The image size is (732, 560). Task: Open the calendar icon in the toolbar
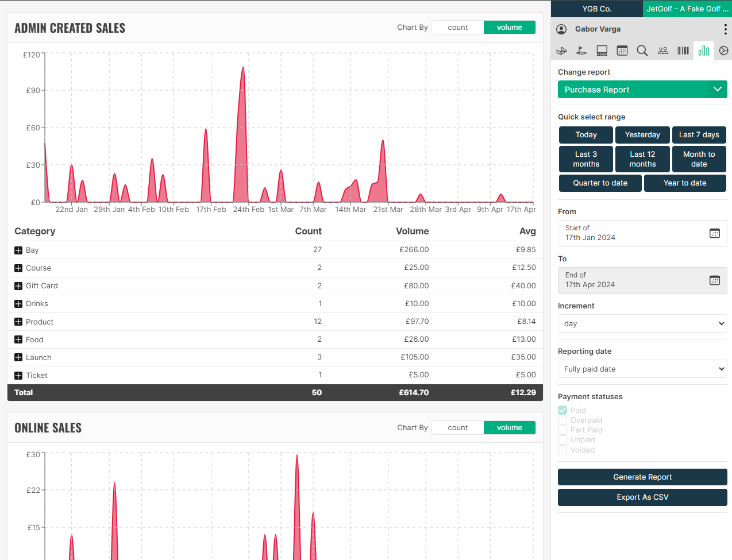(622, 51)
